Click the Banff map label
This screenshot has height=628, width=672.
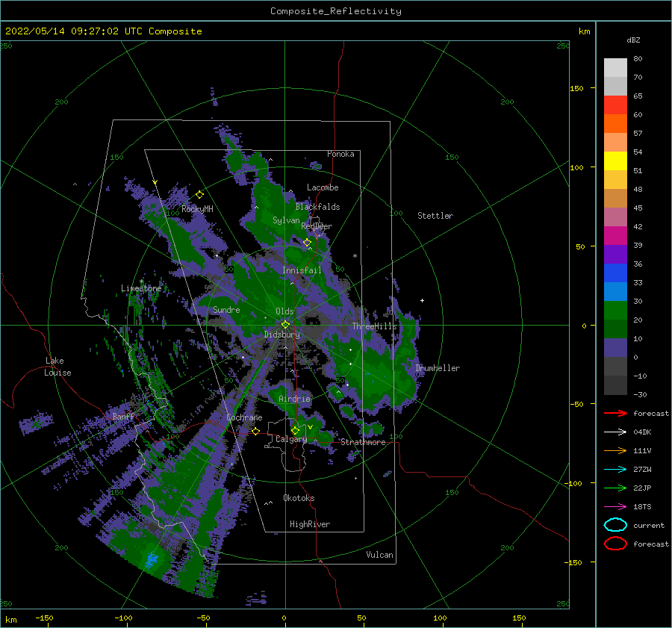click(x=123, y=416)
